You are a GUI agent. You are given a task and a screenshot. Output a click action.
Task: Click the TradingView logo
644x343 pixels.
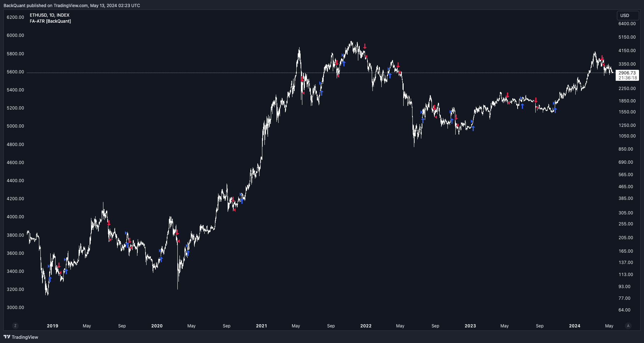21,337
